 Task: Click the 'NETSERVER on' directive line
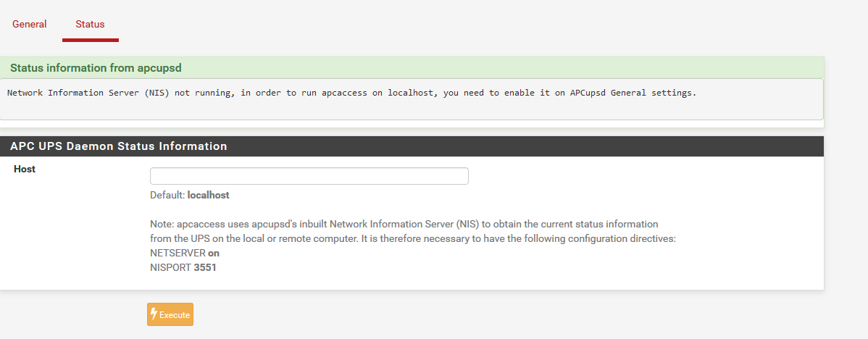[185, 254]
